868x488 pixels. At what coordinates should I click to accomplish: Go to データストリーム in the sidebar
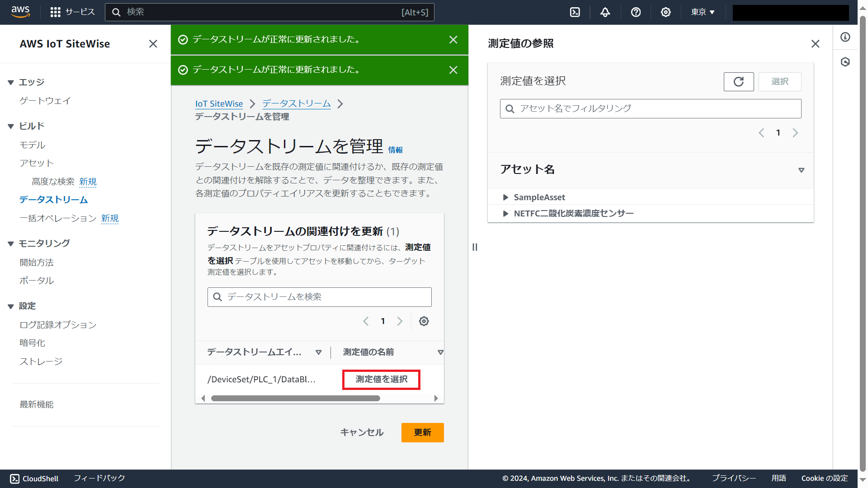pos(53,199)
